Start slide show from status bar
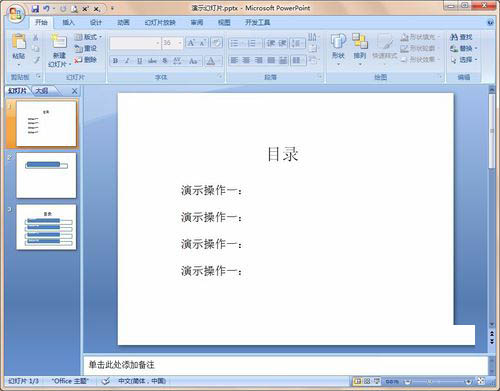Viewport: 500px width, 391px height. [x=377, y=381]
